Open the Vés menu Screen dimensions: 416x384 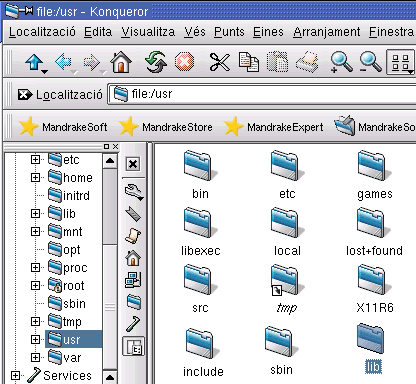point(195,32)
